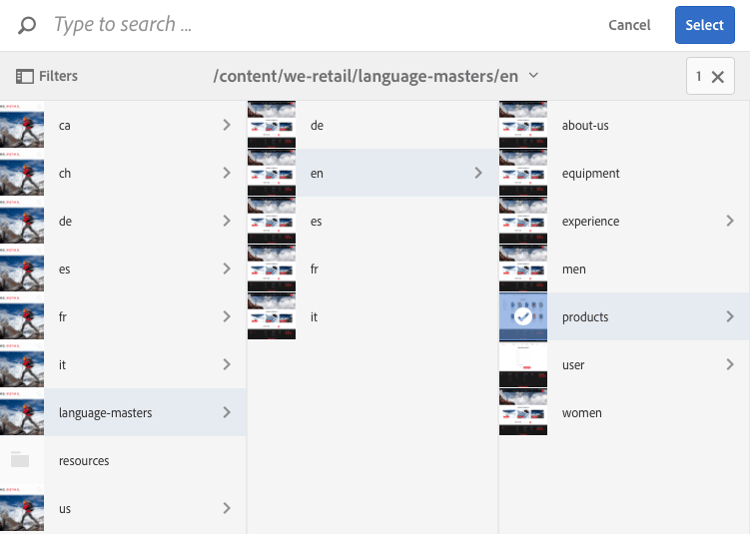The width and height of the screenshot is (750, 534).
Task: Select the user page thumbnail
Action: (x=523, y=365)
